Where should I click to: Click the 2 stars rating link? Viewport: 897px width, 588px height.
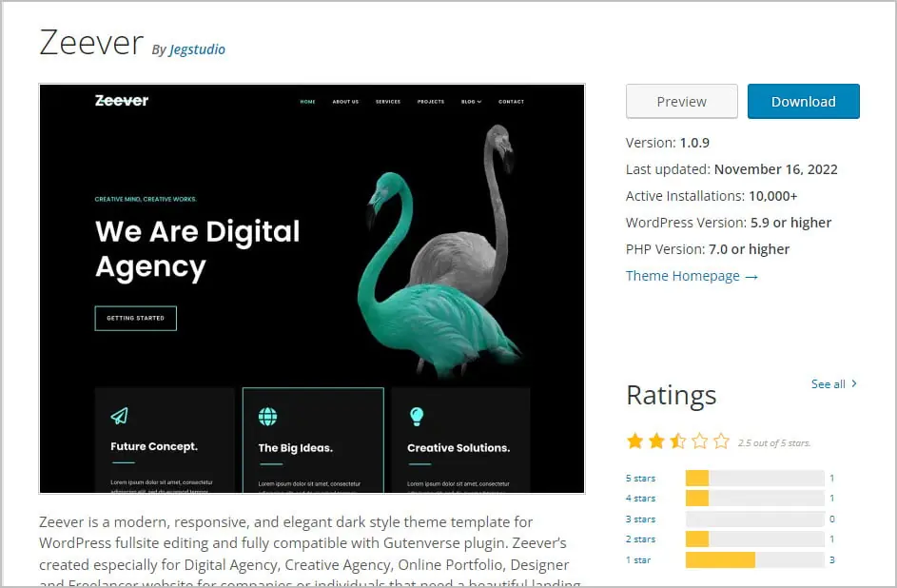coord(641,539)
